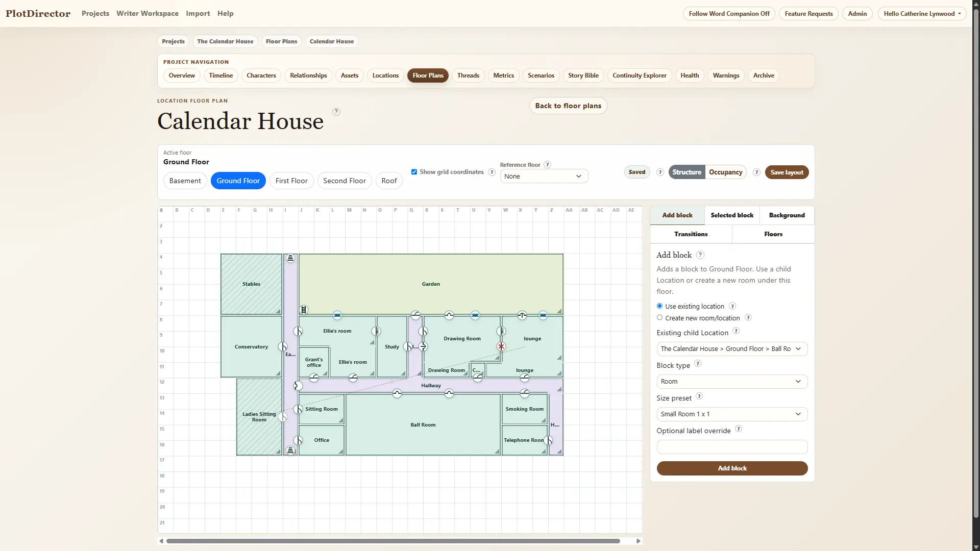Viewport: 980px width, 551px height.
Task: Open help icon next to Block type
Action: (698, 364)
